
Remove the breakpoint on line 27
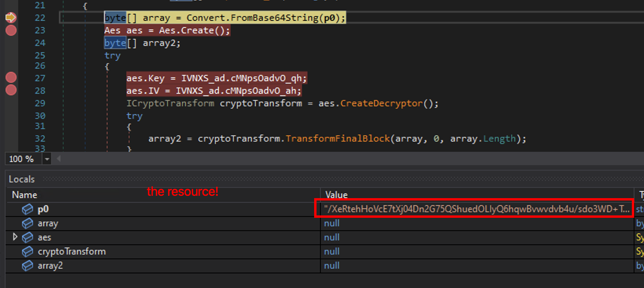pyautogui.click(x=11, y=78)
